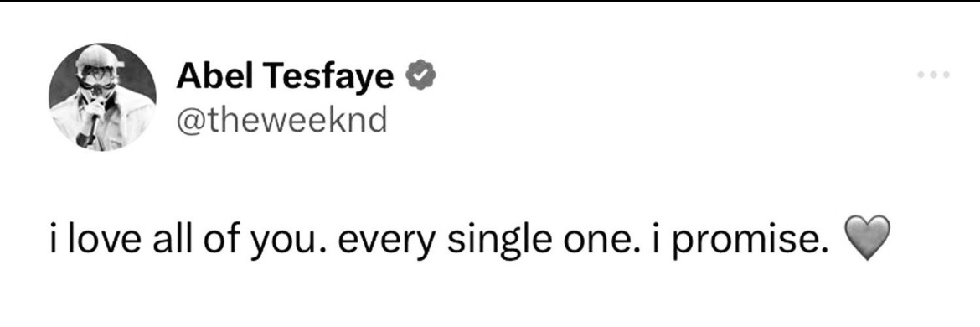This screenshot has height=327, width=980.
Task: Click the verified checkmark badge
Action: tap(421, 75)
